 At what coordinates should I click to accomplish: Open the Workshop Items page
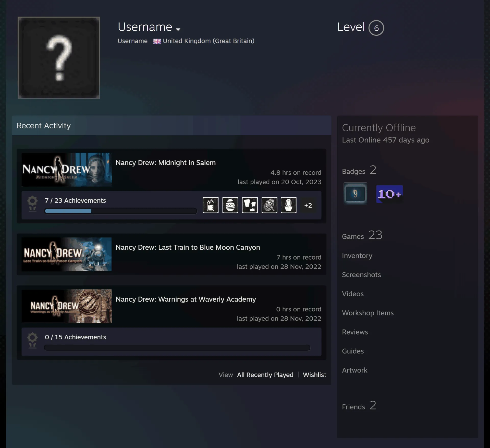(368, 313)
